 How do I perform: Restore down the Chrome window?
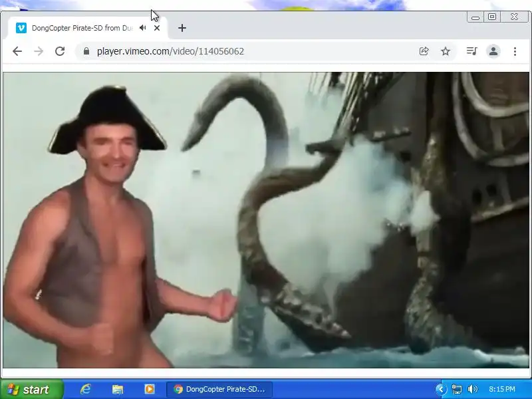tap(492, 17)
